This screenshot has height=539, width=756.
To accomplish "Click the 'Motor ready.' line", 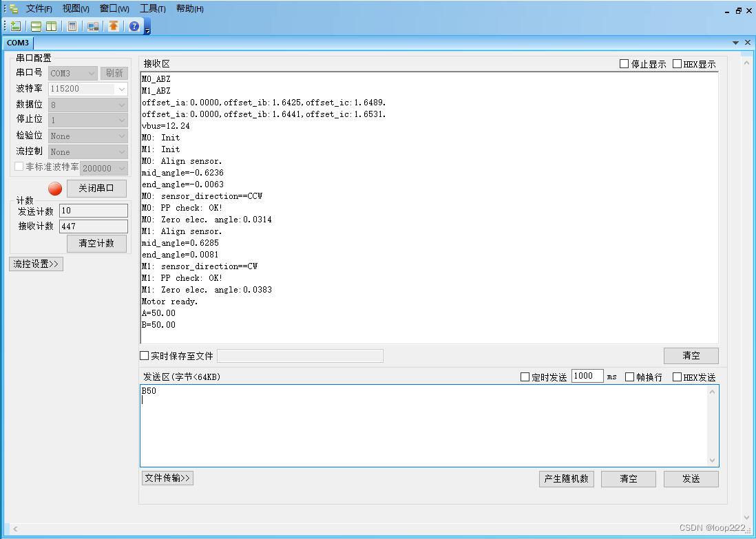I will pos(169,302).
